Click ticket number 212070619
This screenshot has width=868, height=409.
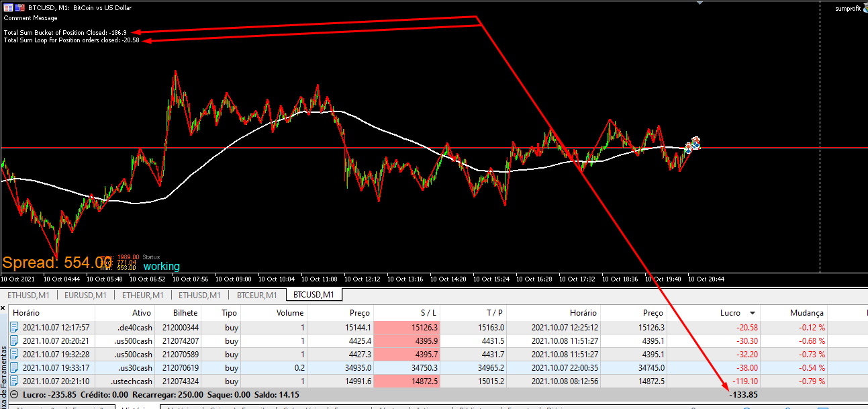click(x=180, y=368)
